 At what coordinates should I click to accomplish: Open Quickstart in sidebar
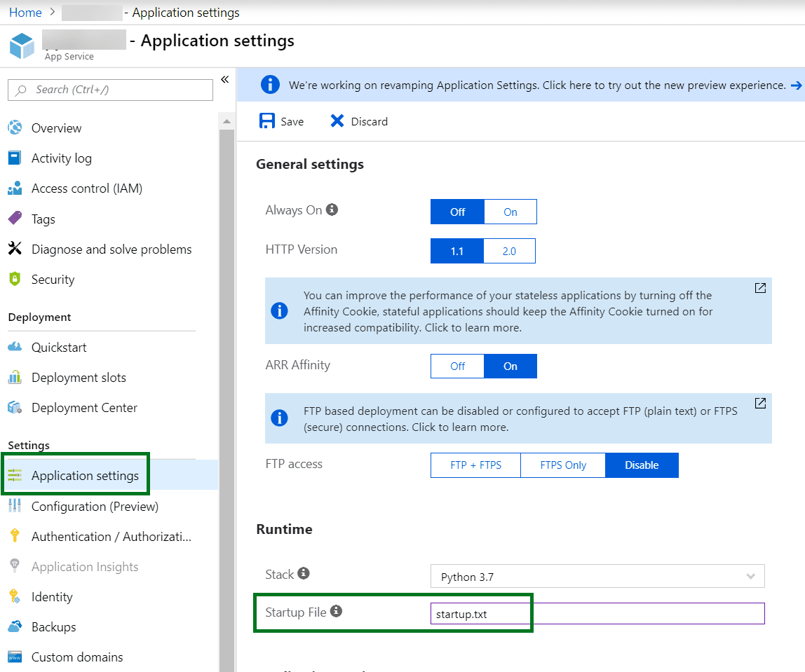(x=59, y=348)
